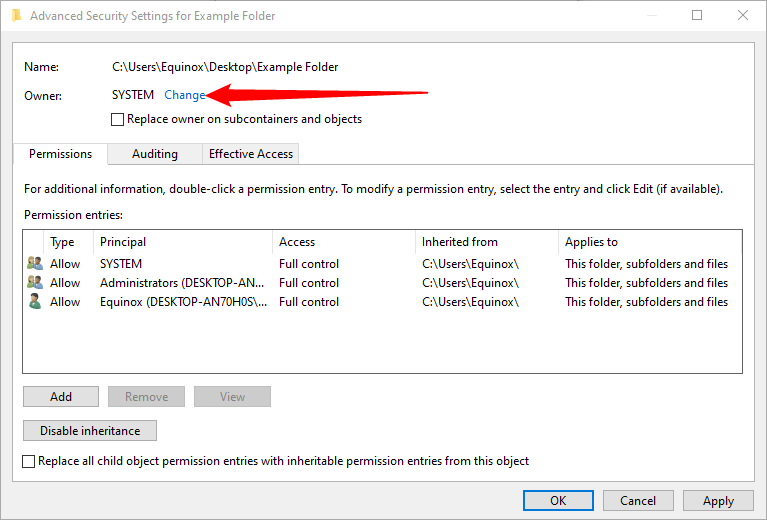Open the Effective Access tab
Viewport: 767px width, 520px height.
[x=250, y=154]
